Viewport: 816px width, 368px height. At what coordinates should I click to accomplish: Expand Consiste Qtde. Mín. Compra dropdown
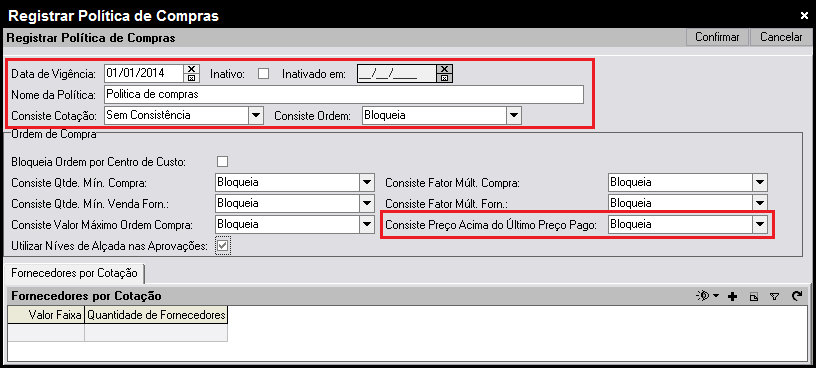point(367,183)
